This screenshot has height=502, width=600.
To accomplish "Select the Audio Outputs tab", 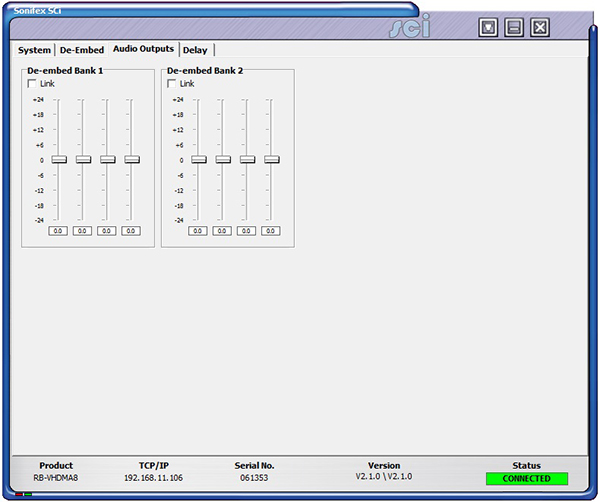I will click(143, 49).
